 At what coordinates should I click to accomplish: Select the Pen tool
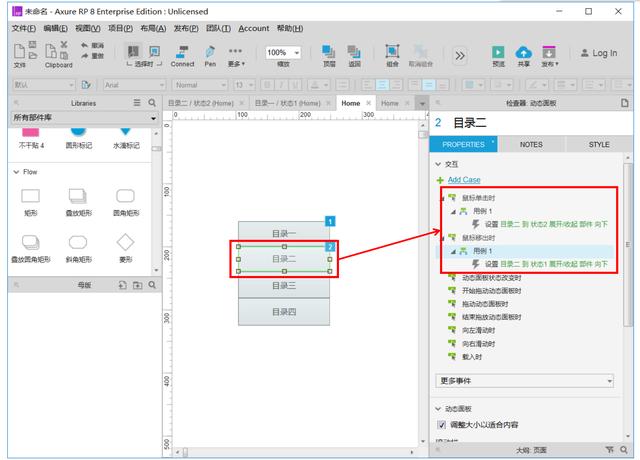(x=210, y=56)
